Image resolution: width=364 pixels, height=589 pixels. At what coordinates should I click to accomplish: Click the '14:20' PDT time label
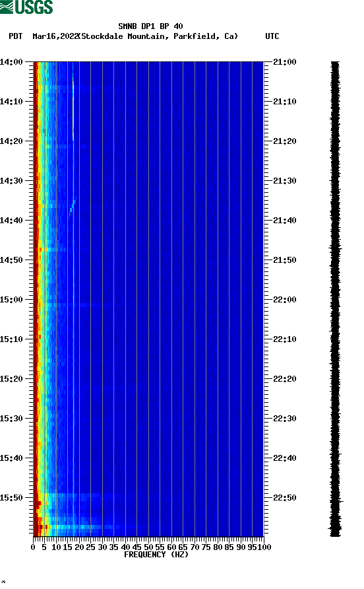(x=11, y=141)
